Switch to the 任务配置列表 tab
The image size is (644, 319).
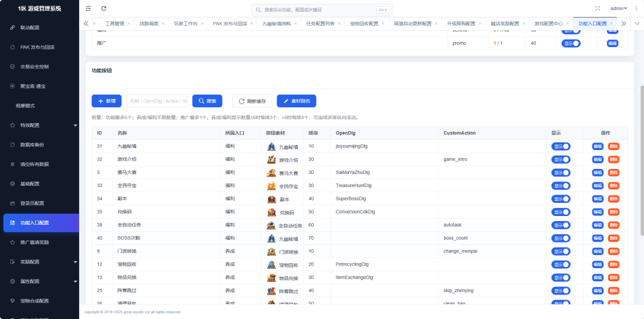tap(320, 23)
